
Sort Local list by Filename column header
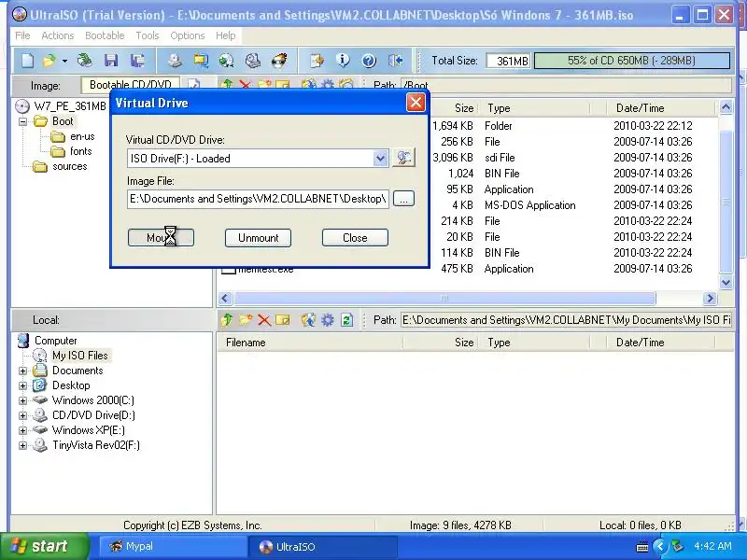point(310,343)
